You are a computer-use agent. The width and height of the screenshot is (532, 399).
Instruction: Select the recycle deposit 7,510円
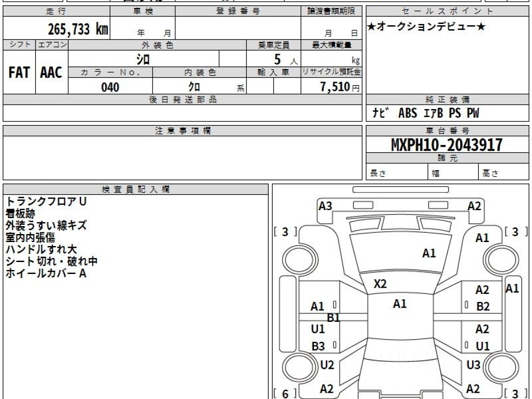tap(340, 87)
